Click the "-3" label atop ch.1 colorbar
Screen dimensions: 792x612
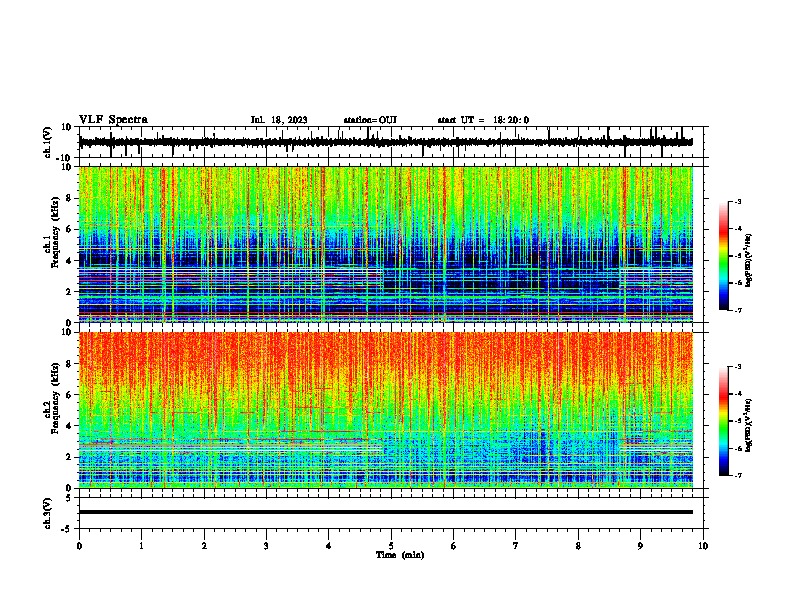738,201
